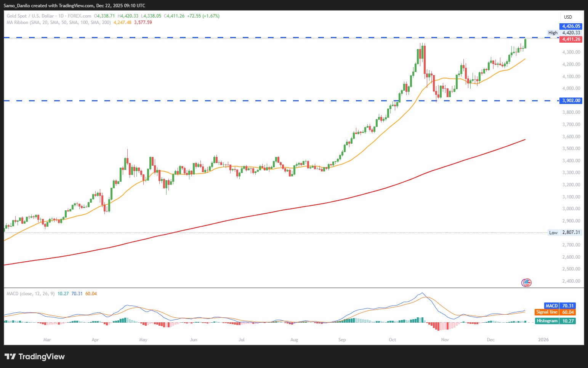Click the Oct label on time axis
Viewport: 588px width, 368px height.
point(393,340)
